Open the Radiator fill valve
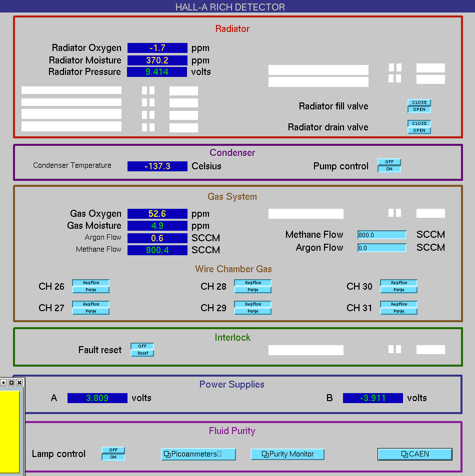 pyautogui.click(x=419, y=109)
